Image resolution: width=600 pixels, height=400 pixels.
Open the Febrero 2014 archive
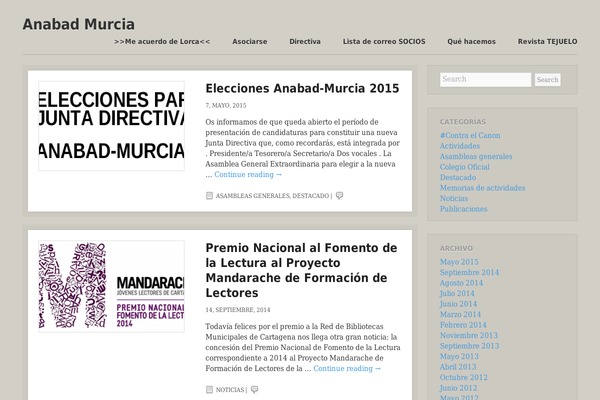point(463,325)
